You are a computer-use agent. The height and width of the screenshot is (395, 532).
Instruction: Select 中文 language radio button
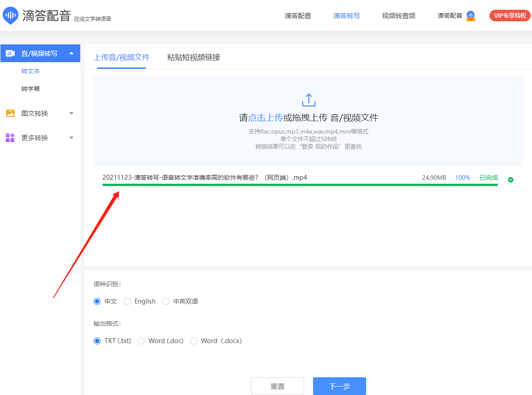[x=97, y=301]
